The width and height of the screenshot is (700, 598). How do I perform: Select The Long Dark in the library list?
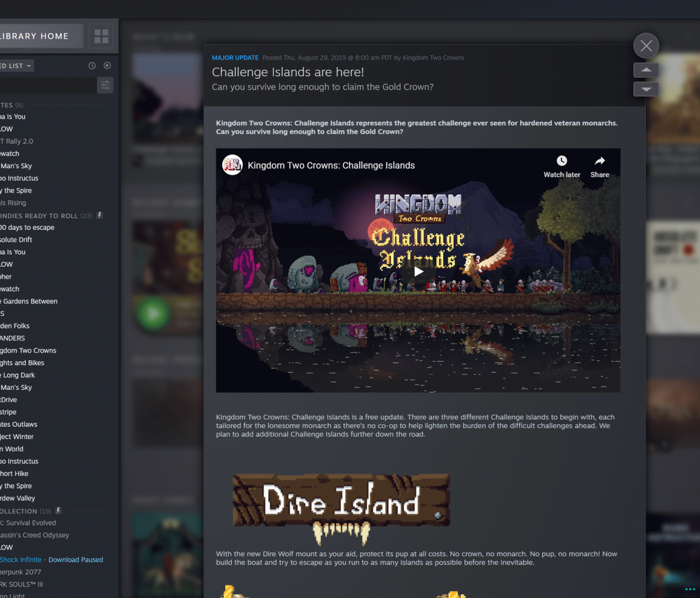coord(18,375)
